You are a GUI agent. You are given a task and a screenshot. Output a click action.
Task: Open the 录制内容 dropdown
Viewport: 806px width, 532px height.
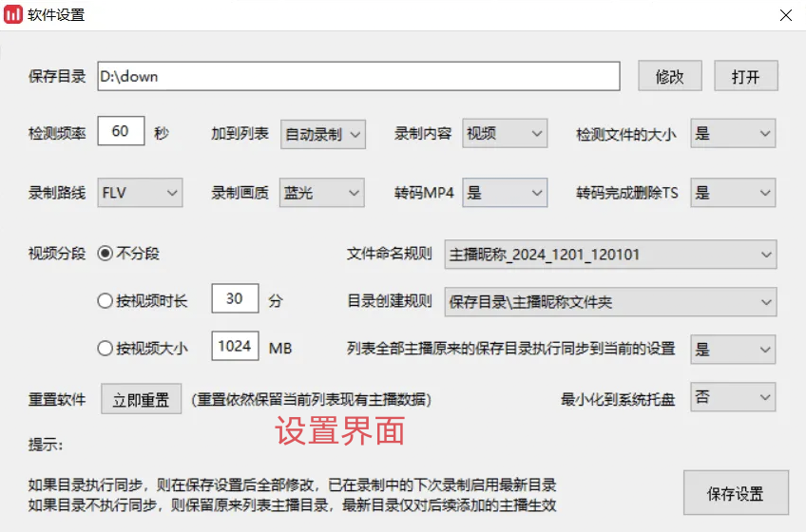505,133
